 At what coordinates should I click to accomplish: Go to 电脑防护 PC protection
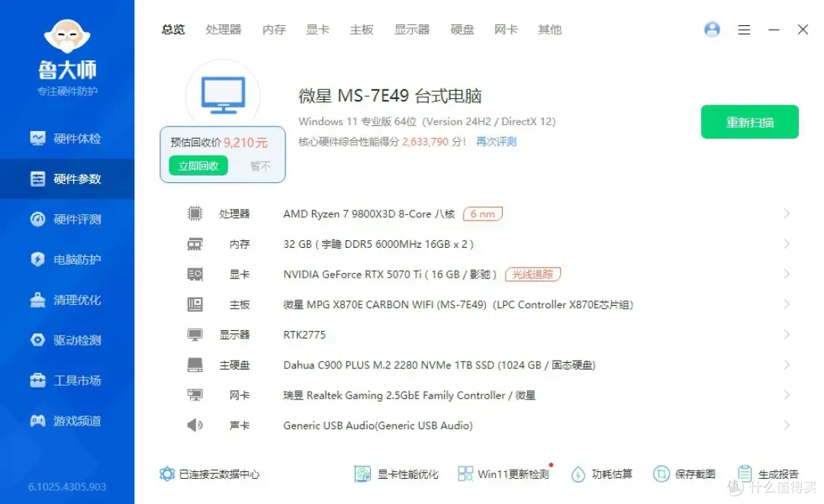coord(66,259)
